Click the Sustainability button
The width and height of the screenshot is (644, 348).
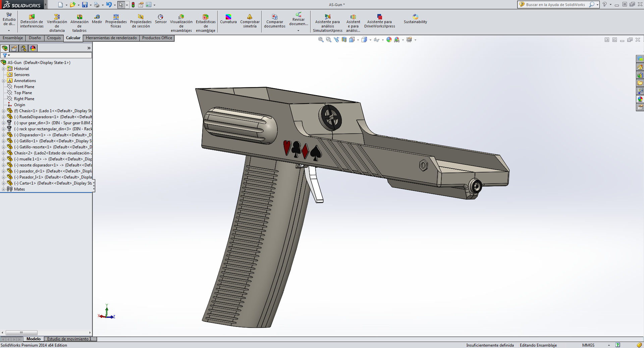click(415, 19)
